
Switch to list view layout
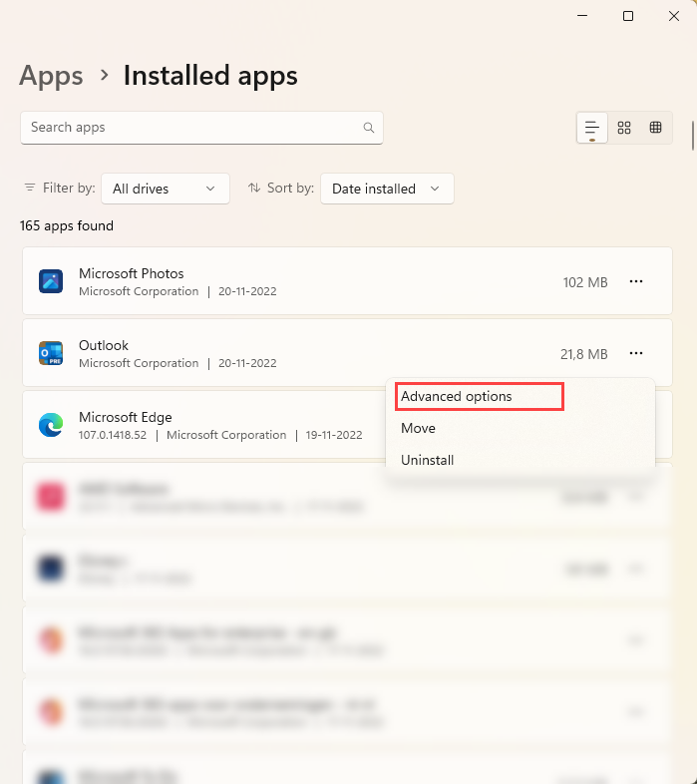pyautogui.click(x=592, y=128)
